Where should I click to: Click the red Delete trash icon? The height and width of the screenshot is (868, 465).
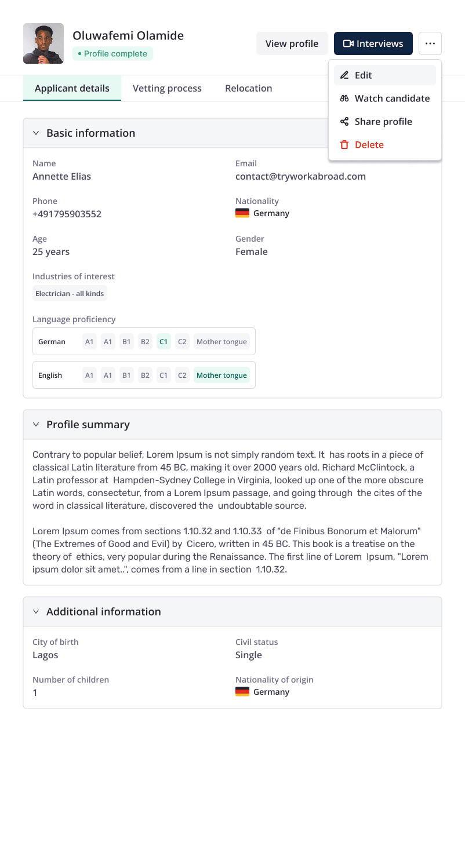point(344,145)
